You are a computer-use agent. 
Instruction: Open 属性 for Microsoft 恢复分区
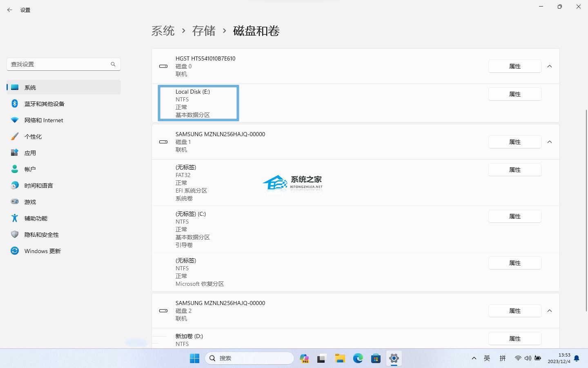[x=514, y=263]
